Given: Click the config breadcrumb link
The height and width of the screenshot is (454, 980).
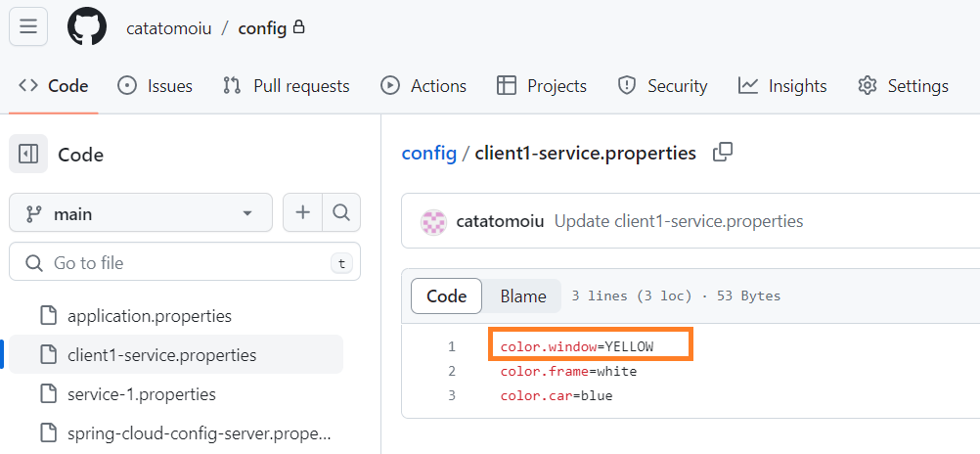Looking at the screenshot, I should [429, 154].
